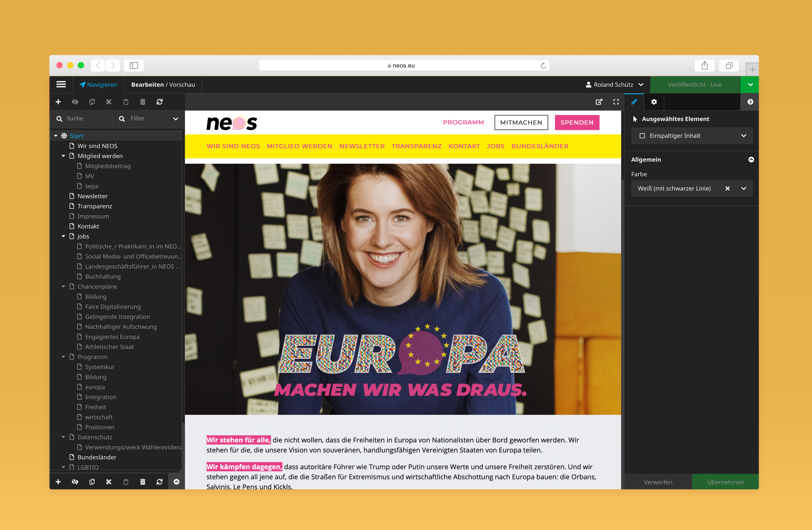The image size is (812, 530).
Task: Select the pencil properties tab in inspector
Action: pos(634,102)
